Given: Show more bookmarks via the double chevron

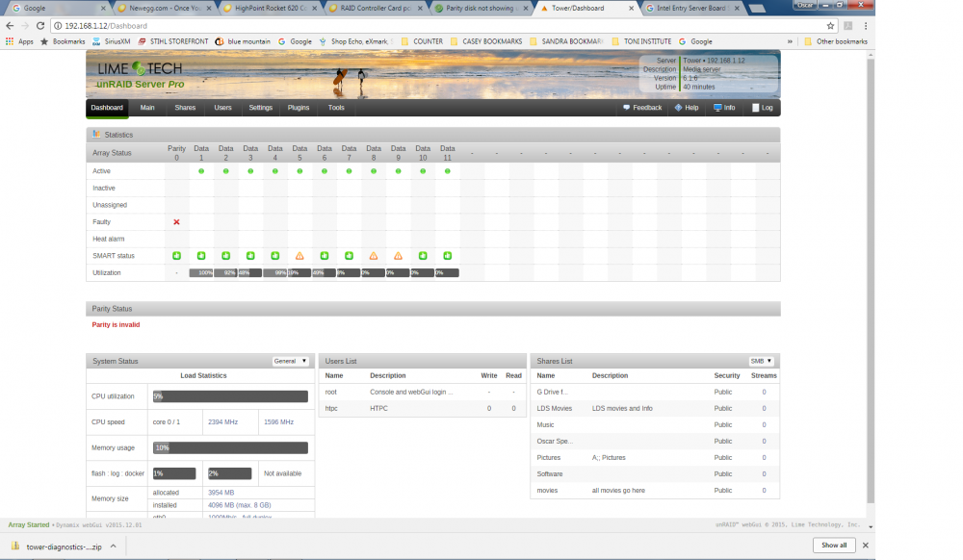Looking at the screenshot, I should pyautogui.click(x=790, y=41).
